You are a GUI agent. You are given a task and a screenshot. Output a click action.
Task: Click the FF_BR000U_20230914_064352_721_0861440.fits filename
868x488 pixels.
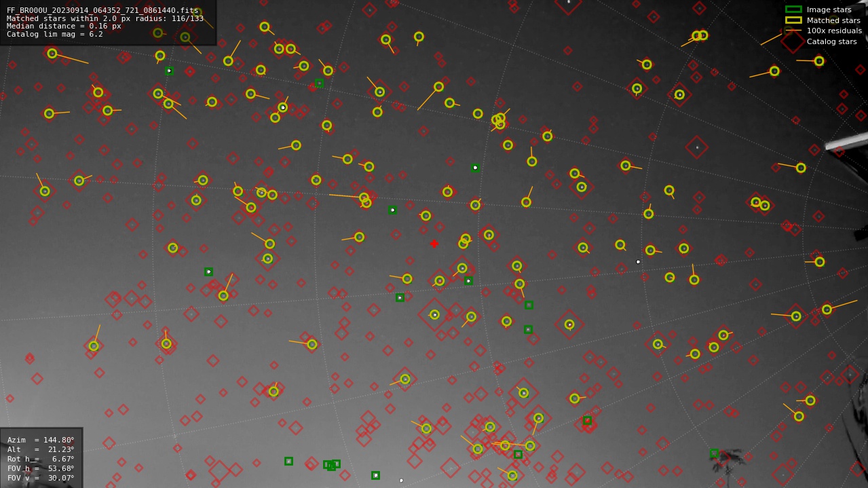click(102, 11)
